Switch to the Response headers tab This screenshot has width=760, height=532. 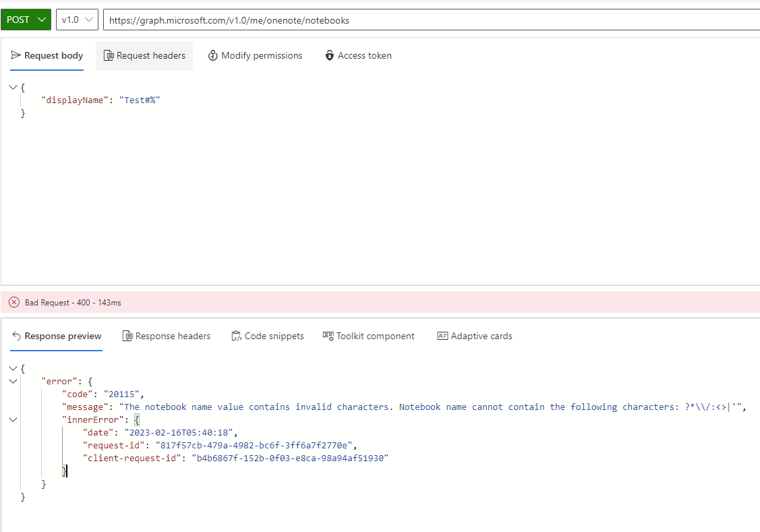(167, 336)
